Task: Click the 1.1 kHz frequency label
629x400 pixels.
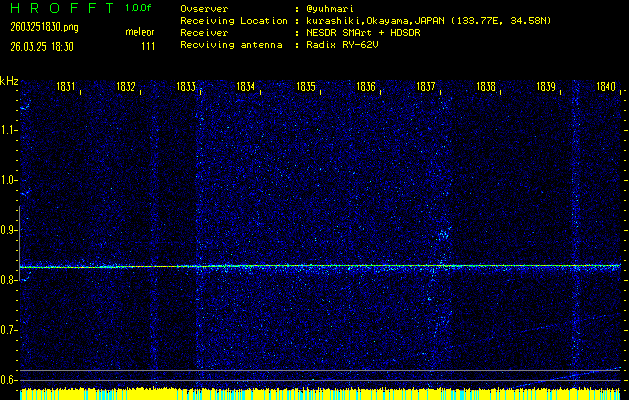Action: tap(8, 130)
